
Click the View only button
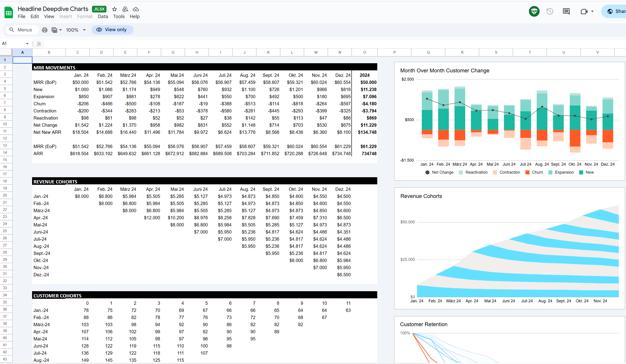[112, 30]
